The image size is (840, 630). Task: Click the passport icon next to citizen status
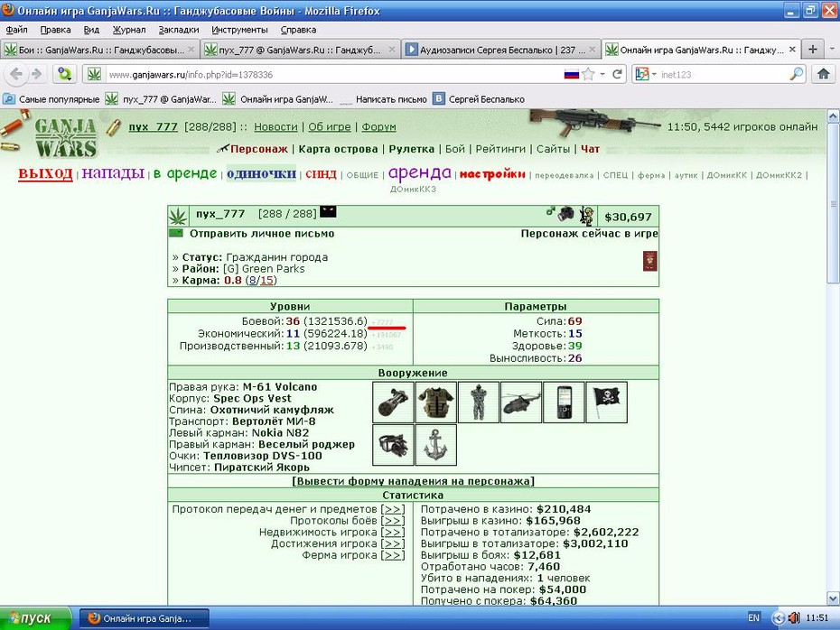coord(649,261)
